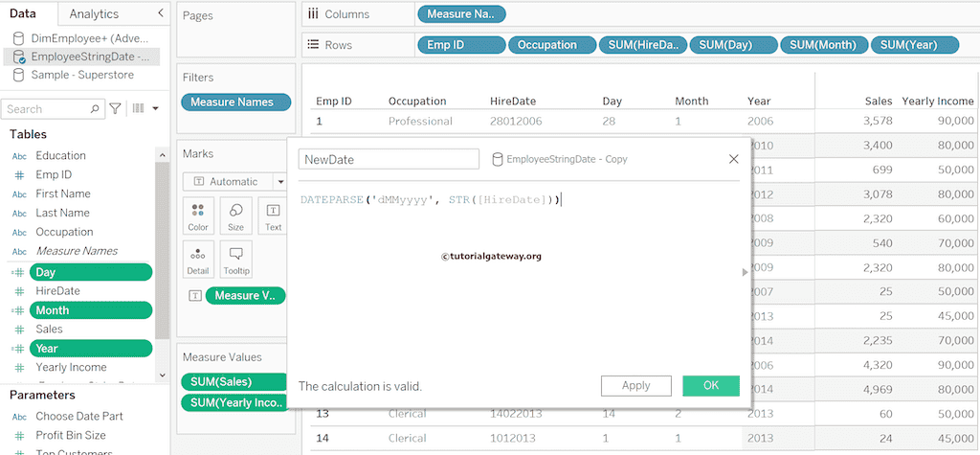Click number icon next to Emp ID
980x455 pixels.
19,175
